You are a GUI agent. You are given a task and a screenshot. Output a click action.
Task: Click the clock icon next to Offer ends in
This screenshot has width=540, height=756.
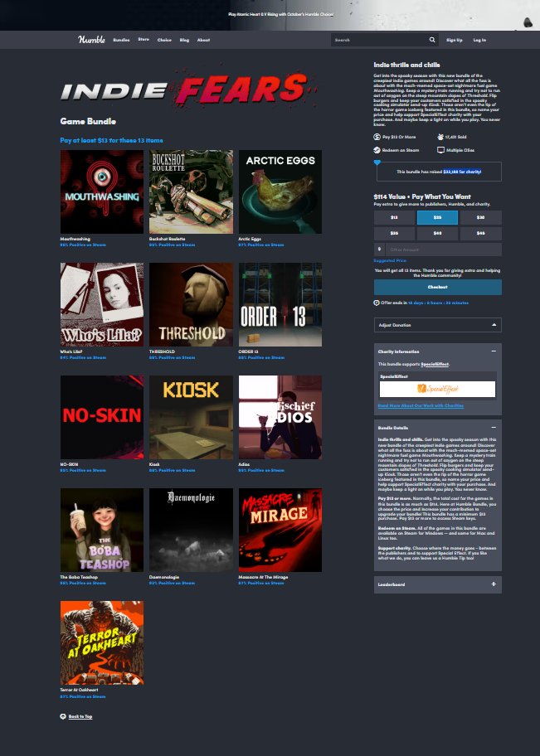click(x=377, y=303)
